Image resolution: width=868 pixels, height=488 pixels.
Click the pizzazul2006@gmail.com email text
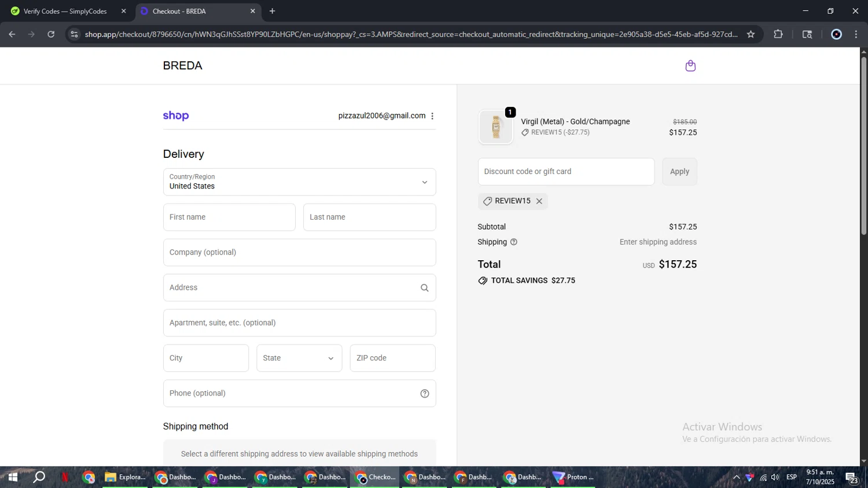(382, 116)
